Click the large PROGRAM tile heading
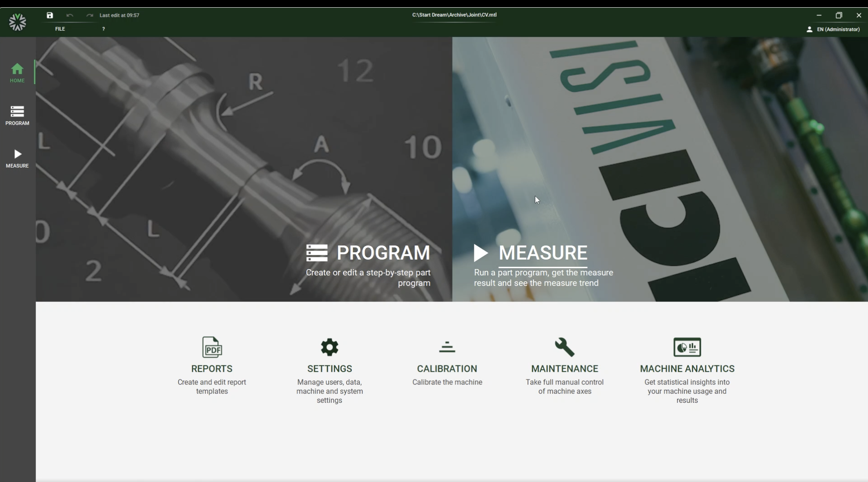Viewport: 868px width, 482px height. (383, 253)
